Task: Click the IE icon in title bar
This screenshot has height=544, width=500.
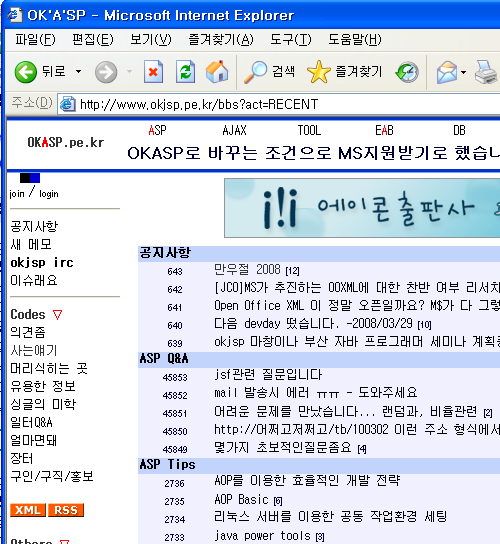Action: (15, 15)
